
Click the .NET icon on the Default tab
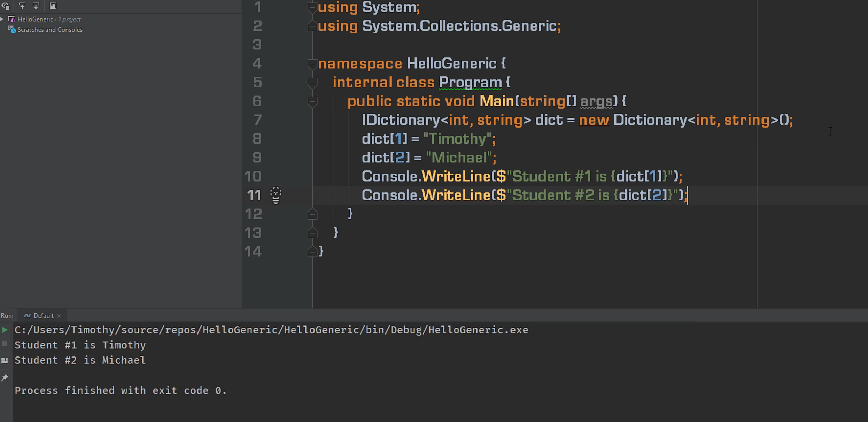27,315
